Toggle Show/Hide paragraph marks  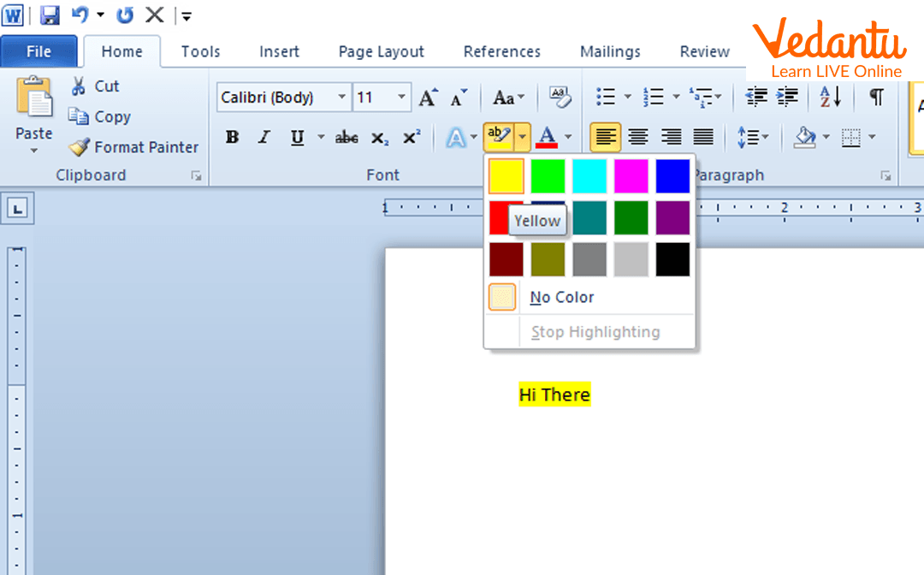click(x=876, y=98)
